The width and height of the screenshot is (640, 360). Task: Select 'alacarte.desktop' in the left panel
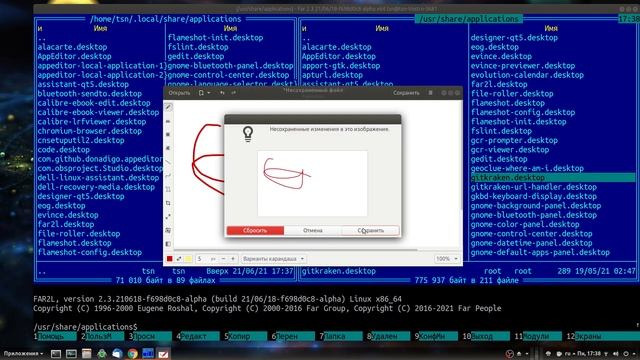click(72, 47)
